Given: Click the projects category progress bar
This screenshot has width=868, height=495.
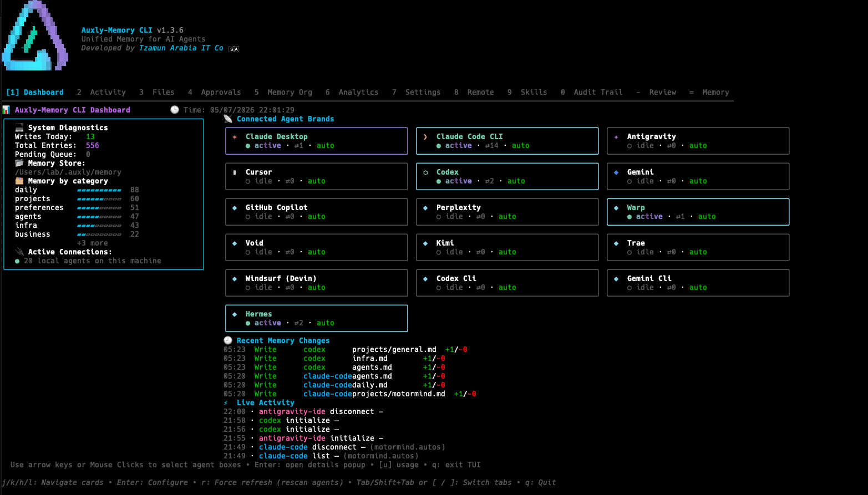Looking at the screenshot, I should point(99,199).
